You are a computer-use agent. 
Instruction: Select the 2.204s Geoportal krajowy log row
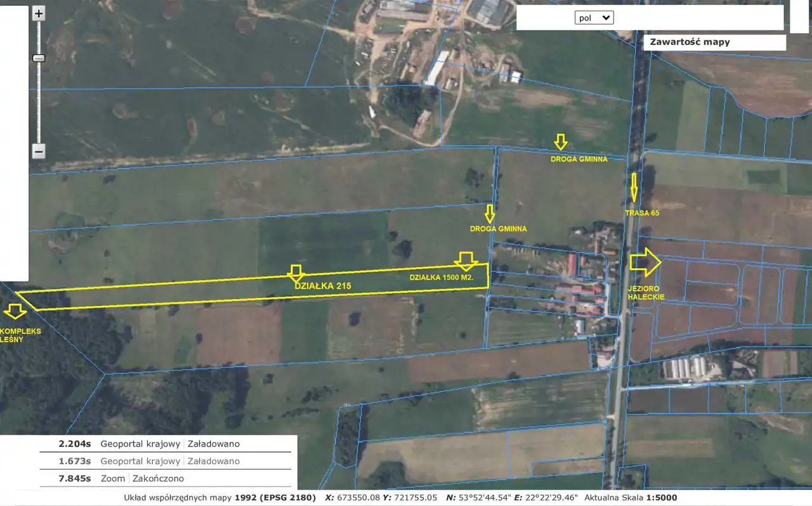tap(166, 444)
